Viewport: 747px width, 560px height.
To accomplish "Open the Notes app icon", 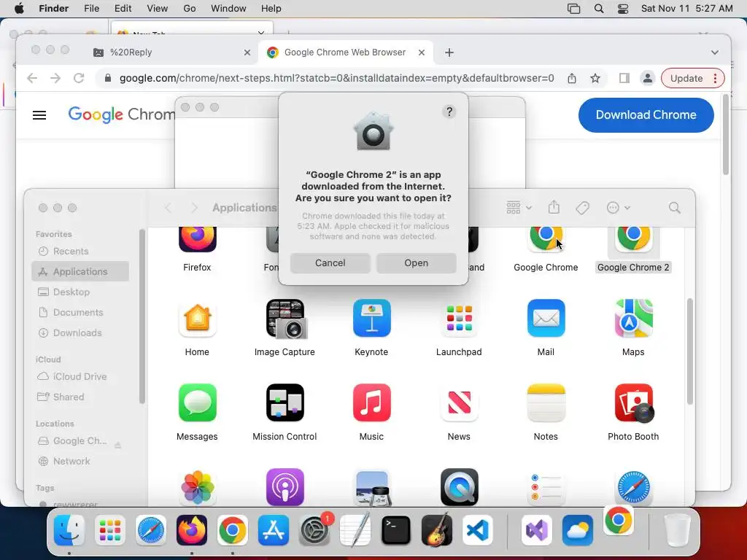I will pos(546,402).
